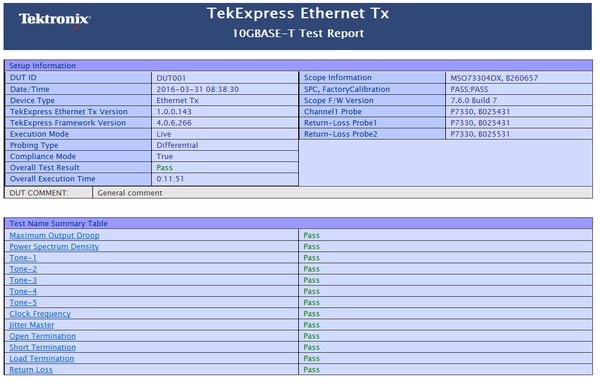This screenshot has height=384, width=600.
Task: Click the scope value MSO73304DX, B260657
Action: (x=494, y=78)
